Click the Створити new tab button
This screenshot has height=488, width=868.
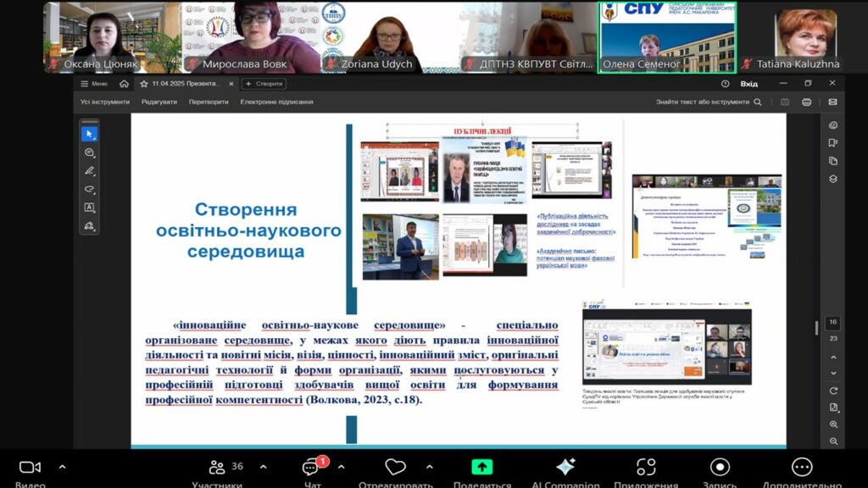click(x=264, y=84)
